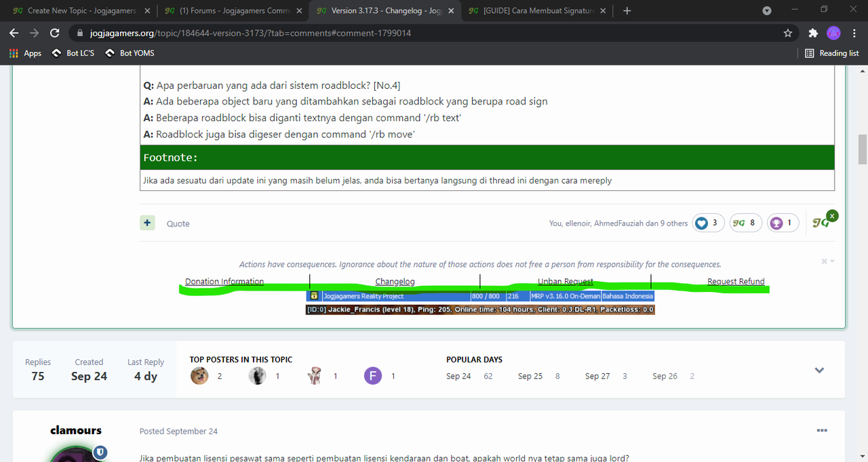Select popular day Sep 26
The height and width of the screenshot is (462, 868).
(x=665, y=376)
